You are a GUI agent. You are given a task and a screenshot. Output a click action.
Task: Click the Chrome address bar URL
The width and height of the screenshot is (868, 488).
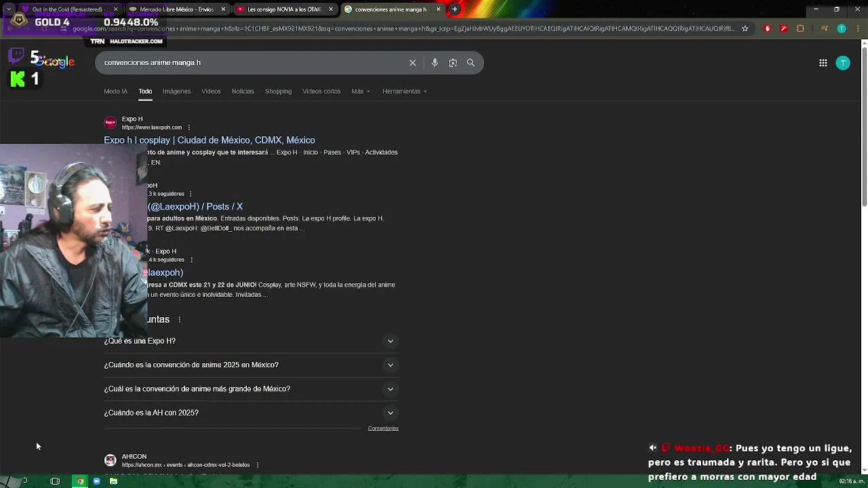[x=403, y=28]
